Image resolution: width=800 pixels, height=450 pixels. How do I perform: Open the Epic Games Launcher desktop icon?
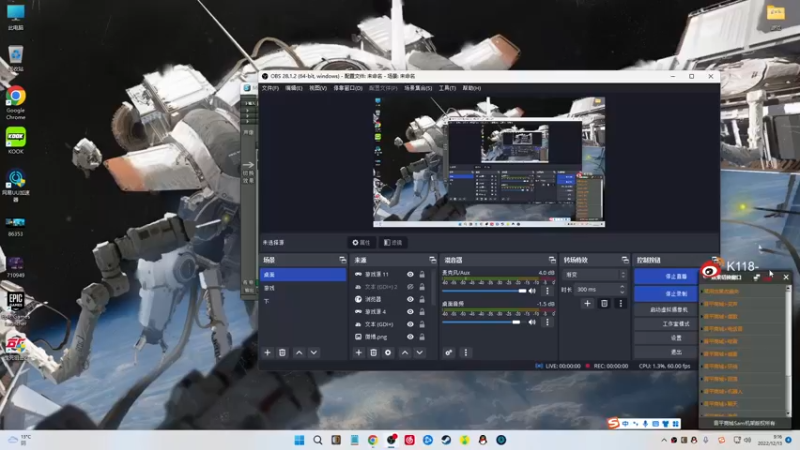16,306
